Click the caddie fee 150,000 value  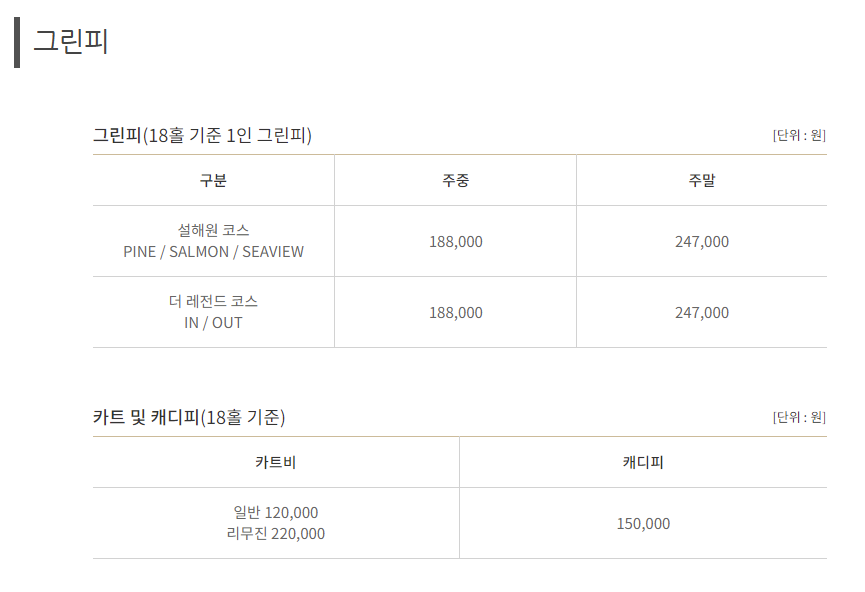pos(643,524)
